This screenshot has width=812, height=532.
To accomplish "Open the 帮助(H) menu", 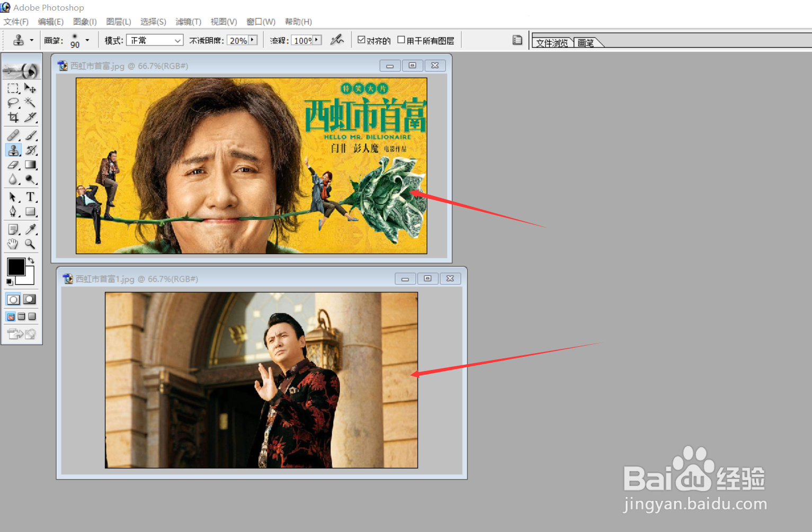I will coord(298,22).
